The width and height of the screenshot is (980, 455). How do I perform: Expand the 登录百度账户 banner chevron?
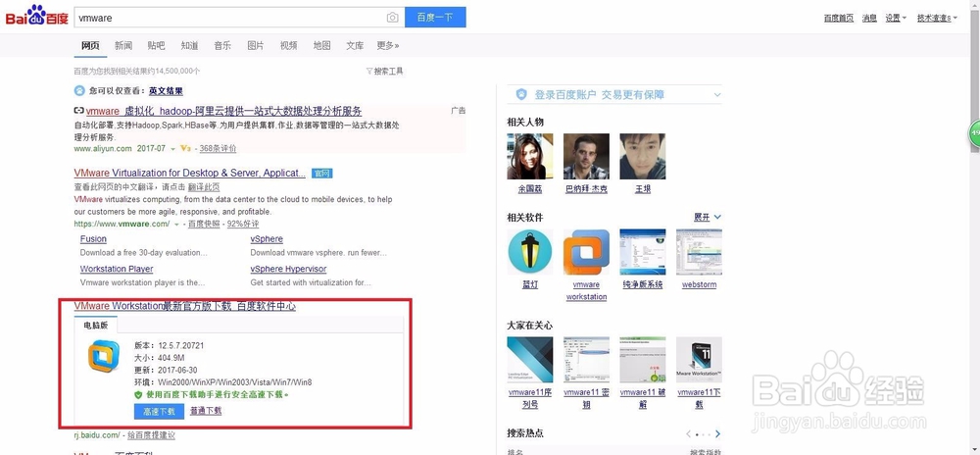pos(717,95)
